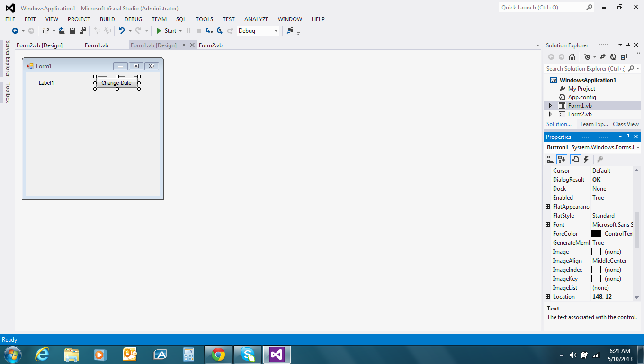Open the document tabs overflow dropdown

(x=537, y=45)
